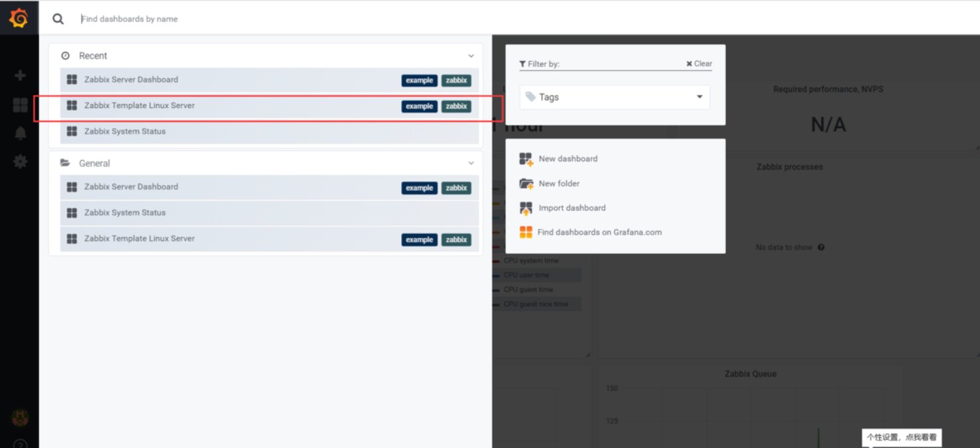Click CPU guest time legend entry
980x448 pixels.
pyautogui.click(x=528, y=290)
